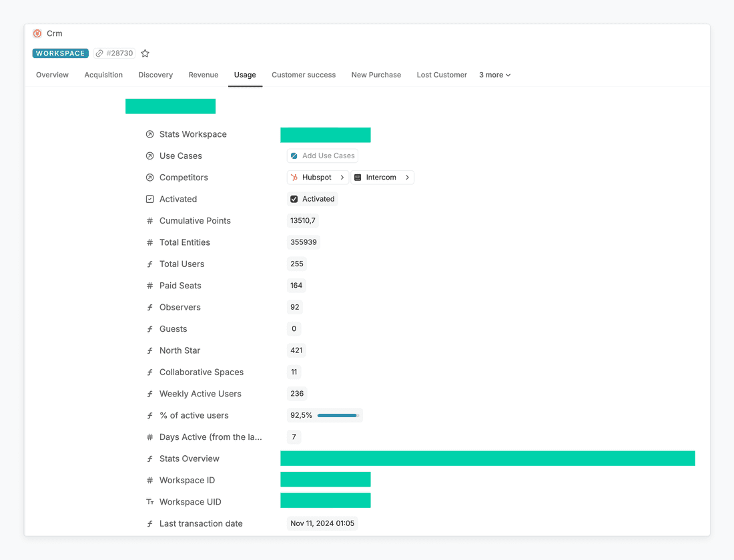Click the Intercom competitor icon
The image size is (734, 560).
pyautogui.click(x=358, y=178)
